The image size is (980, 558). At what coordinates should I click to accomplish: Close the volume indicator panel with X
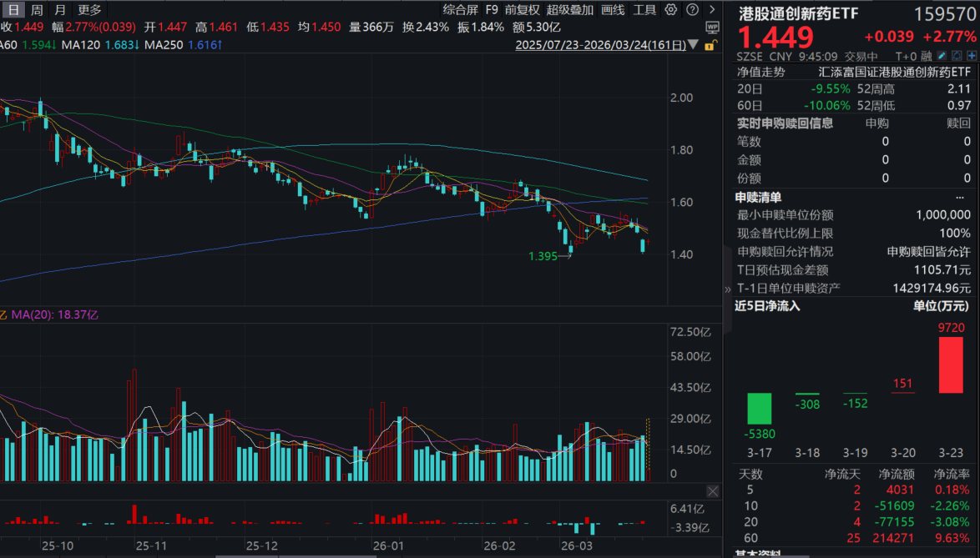[x=712, y=490]
